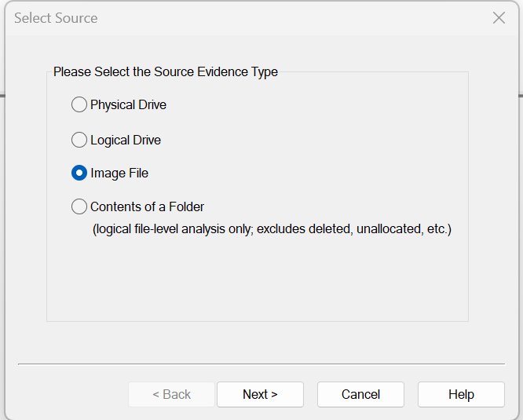The width and height of the screenshot is (523, 420).
Task: Click the "Physical Drive" label text
Action: coord(128,104)
